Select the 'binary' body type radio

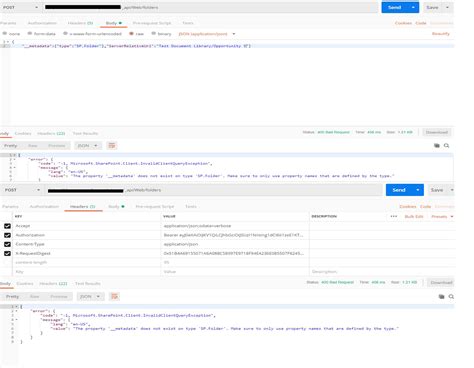pyautogui.click(x=154, y=34)
